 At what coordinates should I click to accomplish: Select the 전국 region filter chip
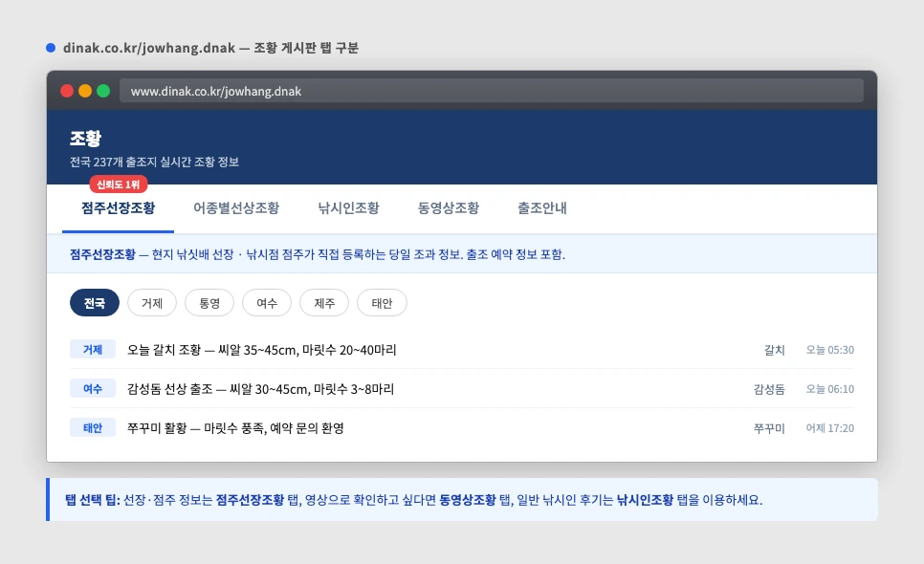(x=95, y=303)
